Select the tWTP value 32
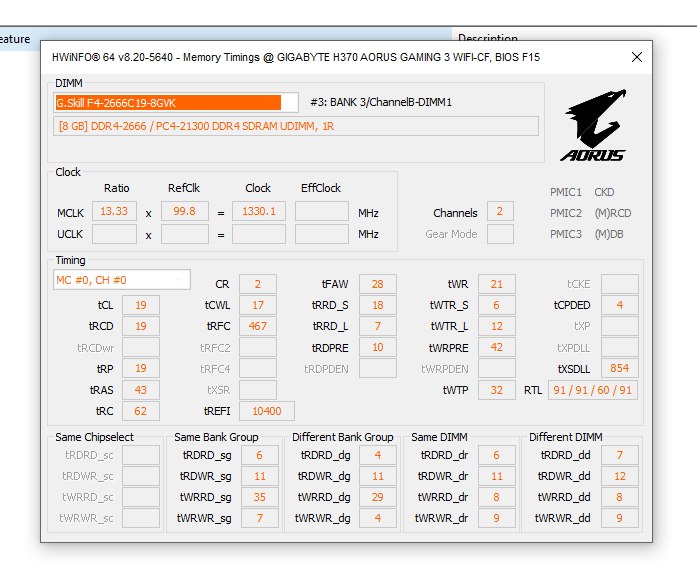 tap(497, 390)
